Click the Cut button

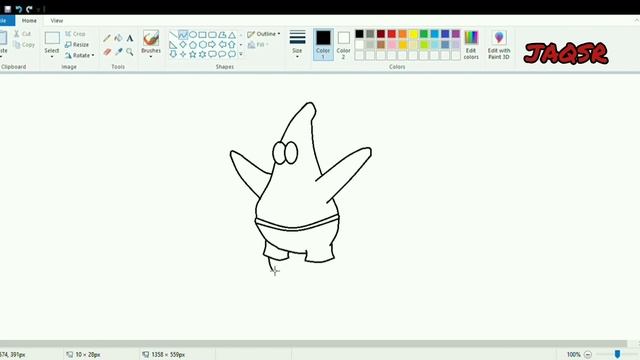point(22,34)
